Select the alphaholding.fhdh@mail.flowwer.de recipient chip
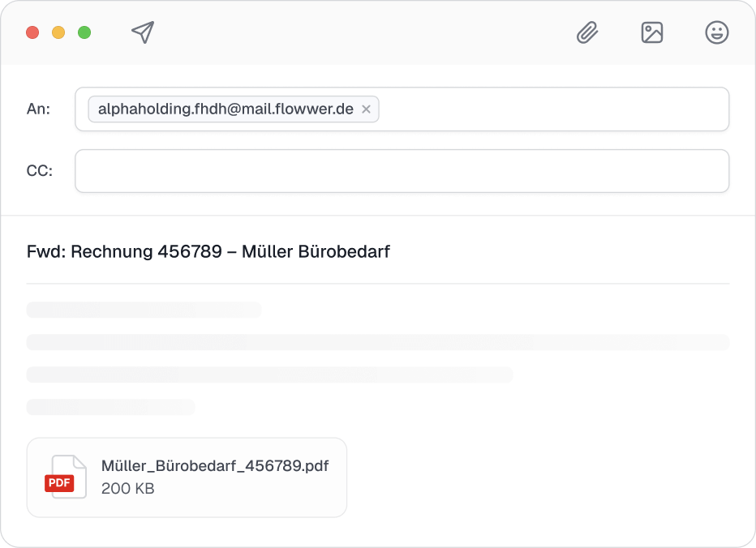Viewport: 756px width, 548px height. tap(234, 109)
